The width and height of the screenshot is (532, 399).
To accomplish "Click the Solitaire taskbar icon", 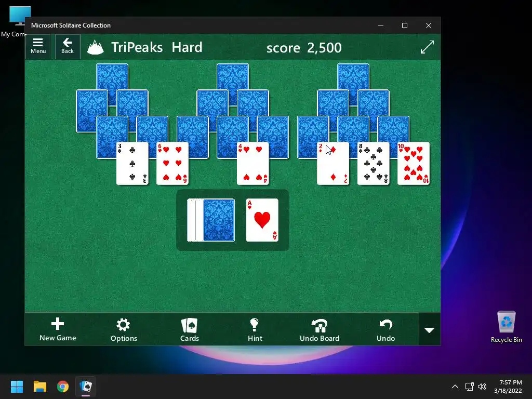I will point(86,387).
